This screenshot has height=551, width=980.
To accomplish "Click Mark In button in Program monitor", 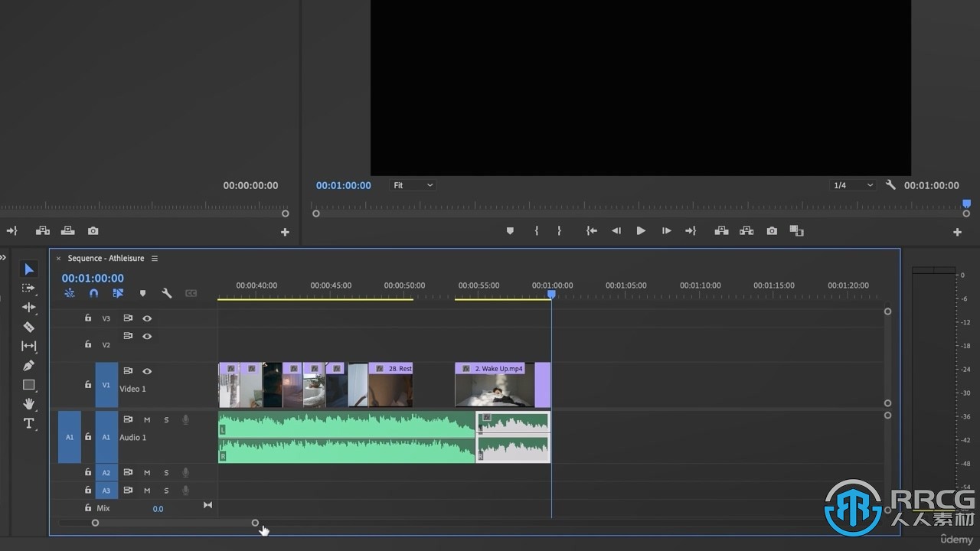I will (537, 231).
